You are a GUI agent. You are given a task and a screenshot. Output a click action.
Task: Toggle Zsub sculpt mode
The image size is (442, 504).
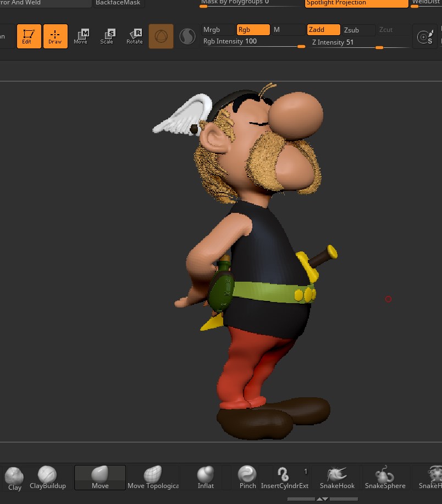coord(358,30)
